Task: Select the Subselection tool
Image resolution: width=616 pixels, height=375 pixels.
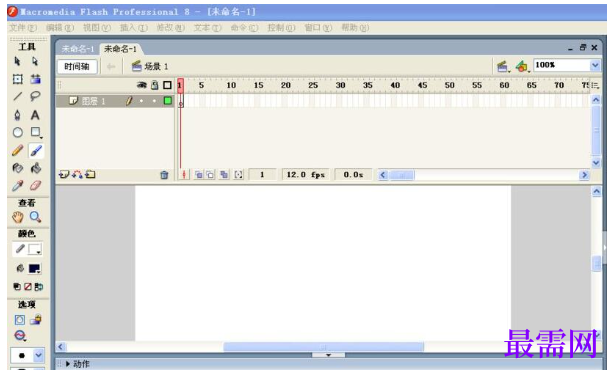Action: point(35,61)
